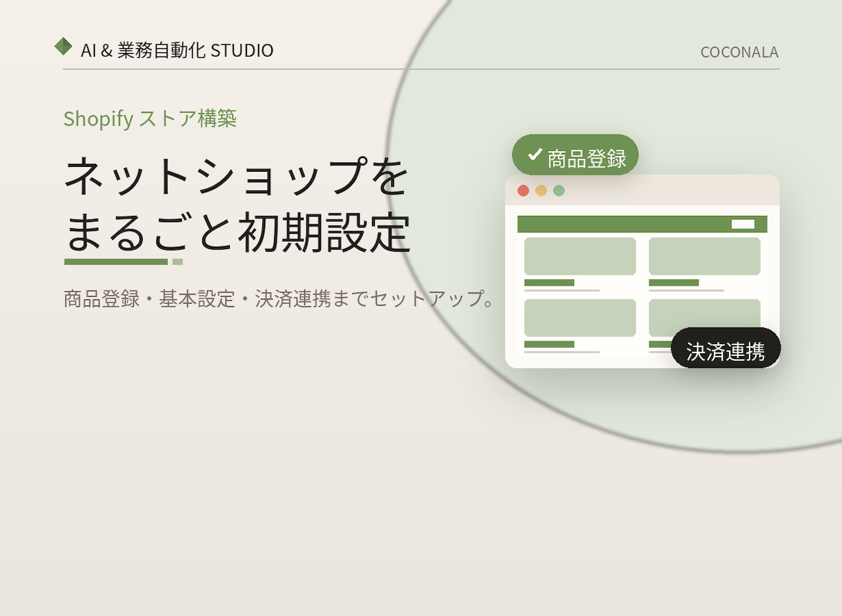Click the COCONALA label
This screenshot has width=842, height=616.
(739, 52)
